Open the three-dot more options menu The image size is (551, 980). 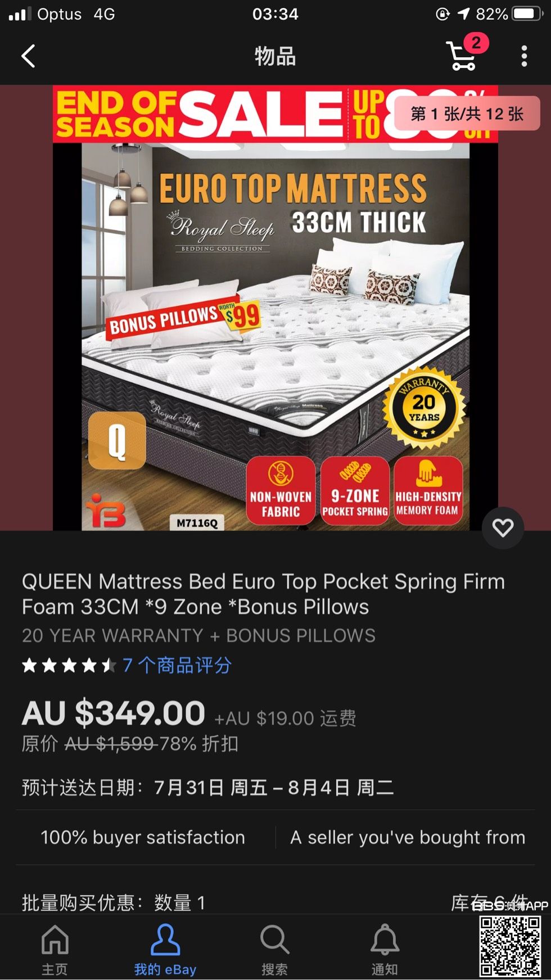coord(524,56)
